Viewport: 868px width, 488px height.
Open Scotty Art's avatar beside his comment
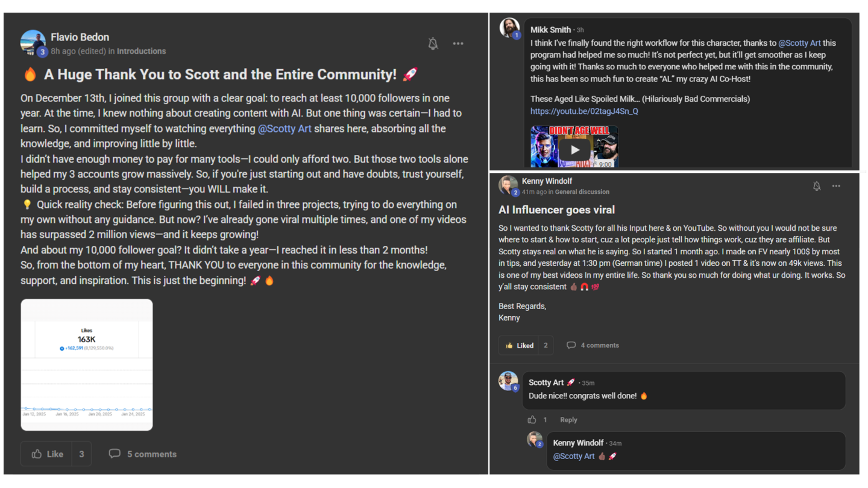coord(508,382)
